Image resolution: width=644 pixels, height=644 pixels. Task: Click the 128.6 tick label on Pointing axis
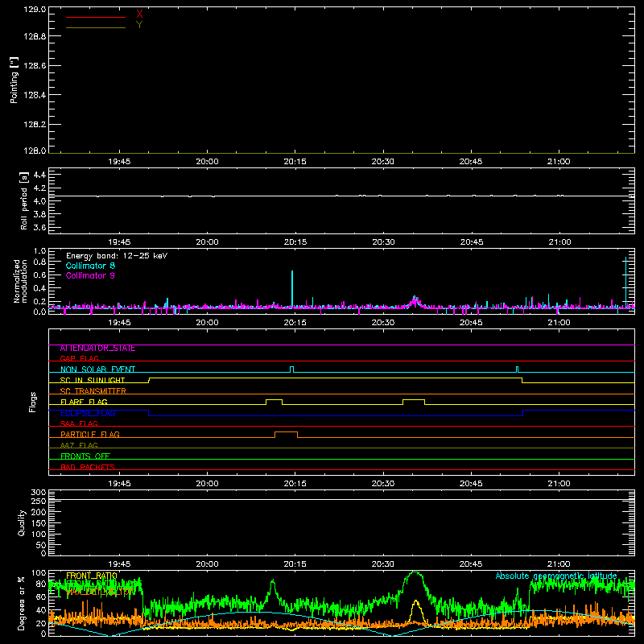35,66
